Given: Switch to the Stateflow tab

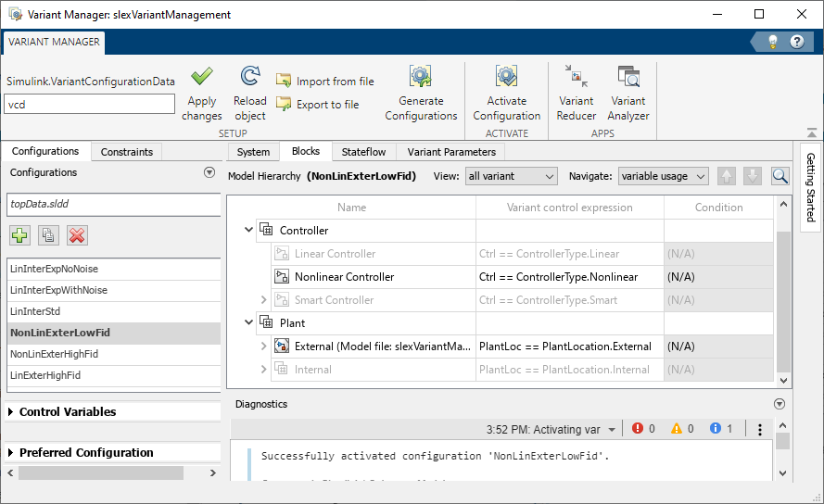Looking at the screenshot, I should [x=363, y=152].
